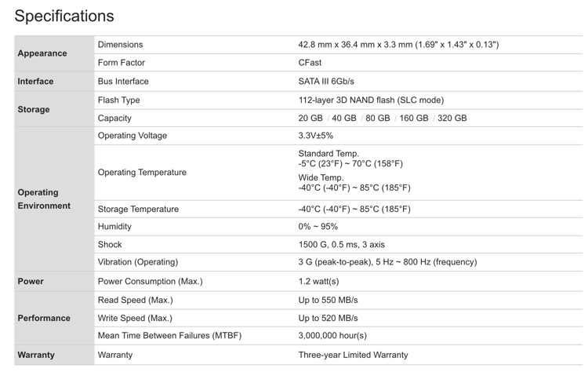Click the 320 GB capacity option

pyautogui.click(x=452, y=119)
